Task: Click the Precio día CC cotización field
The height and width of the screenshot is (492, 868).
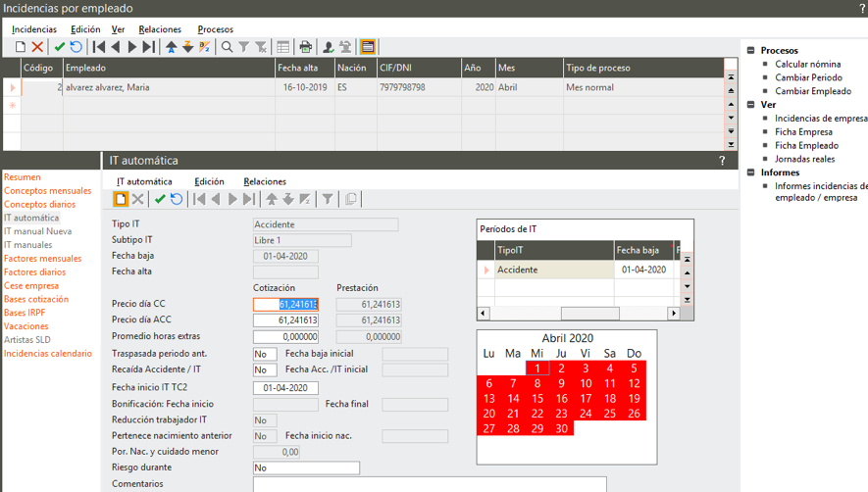Action: pos(285,305)
